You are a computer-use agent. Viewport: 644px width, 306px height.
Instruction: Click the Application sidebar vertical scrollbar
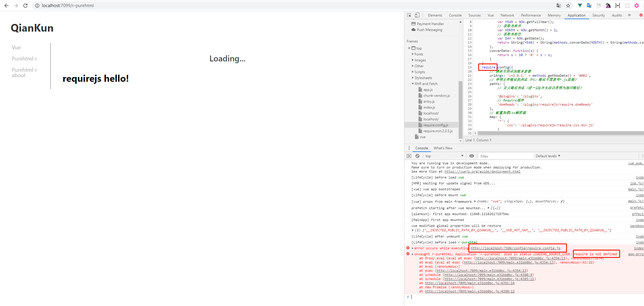point(460,109)
